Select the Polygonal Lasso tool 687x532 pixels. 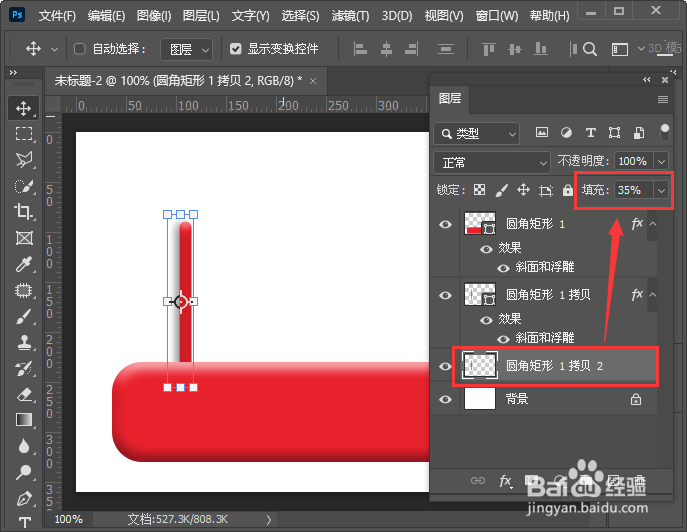pos(24,160)
